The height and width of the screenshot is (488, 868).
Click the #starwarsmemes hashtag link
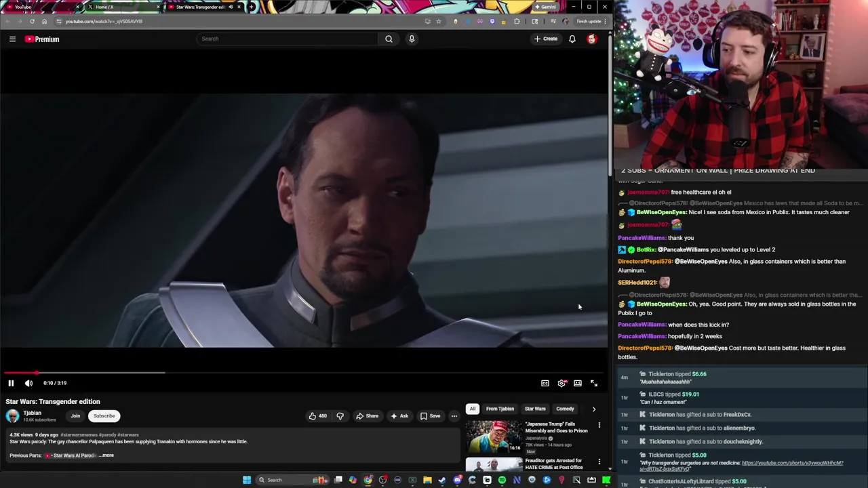(x=80, y=434)
